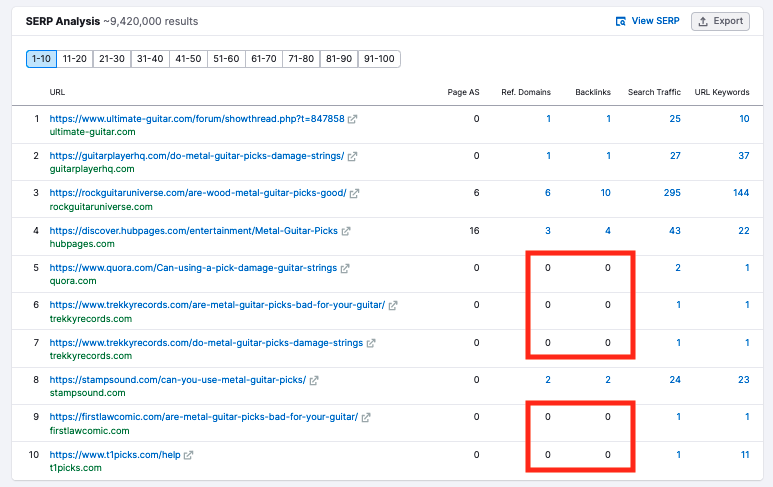Viewport: 773px width, 487px height.
Task: Open external link icon for ultimate-guitar.com result
Action: (x=352, y=119)
